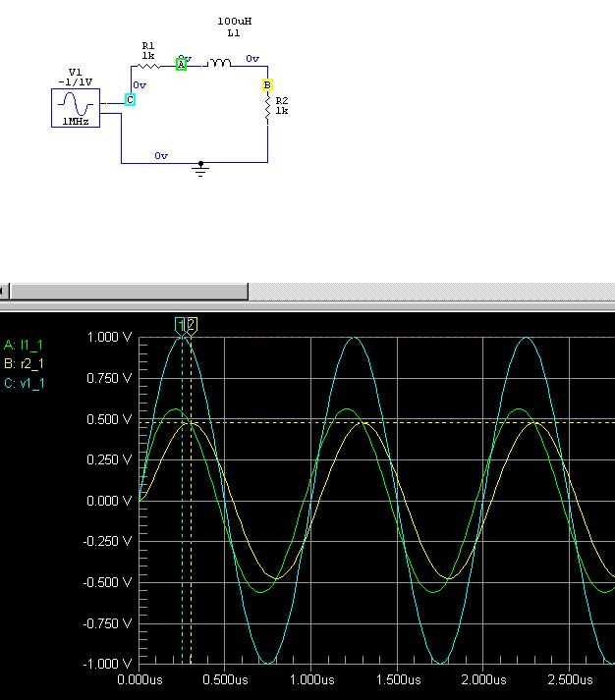The height and width of the screenshot is (700, 615).
Task: Click cursor 2 marker on waveform
Action: click(x=192, y=325)
